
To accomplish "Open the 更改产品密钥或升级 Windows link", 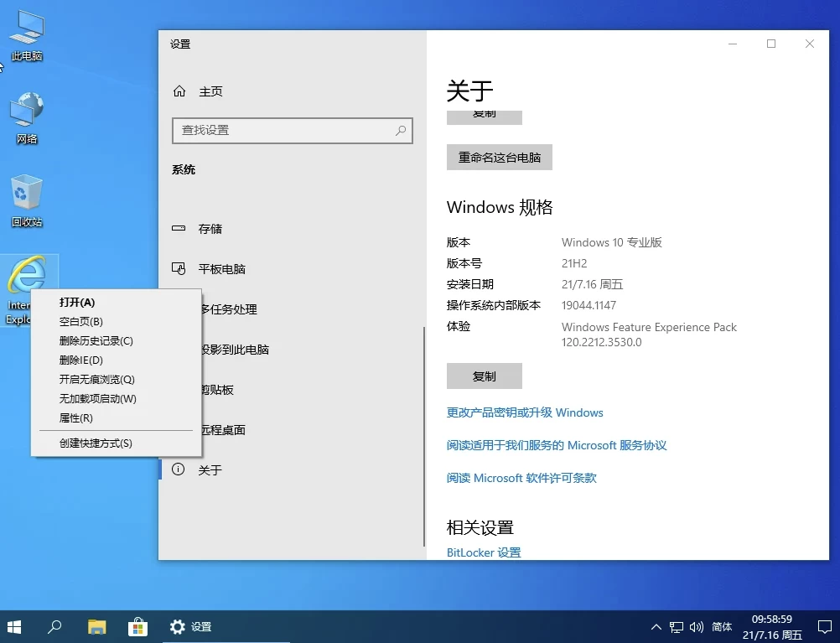I will 525,412.
